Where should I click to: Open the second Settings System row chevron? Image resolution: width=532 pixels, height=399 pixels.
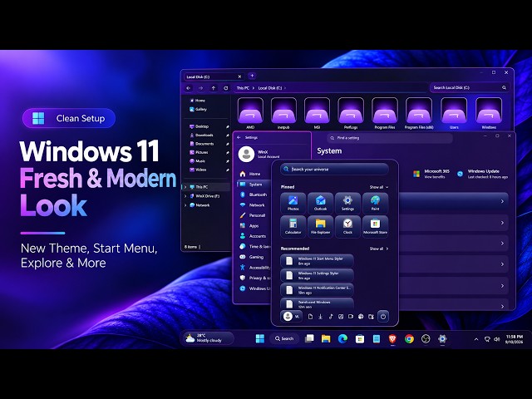(x=502, y=223)
